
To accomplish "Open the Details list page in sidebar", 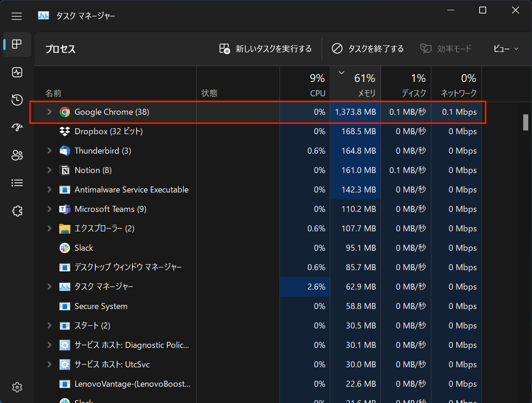I will (x=17, y=183).
